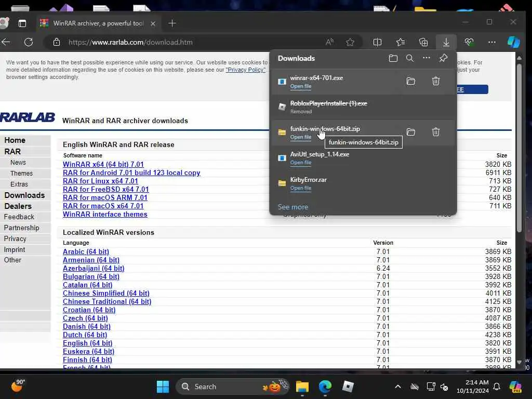Image resolution: width=532 pixels, height=399 pixels.
Task: Open the Favorites list icon
Action: pos(401,42)
